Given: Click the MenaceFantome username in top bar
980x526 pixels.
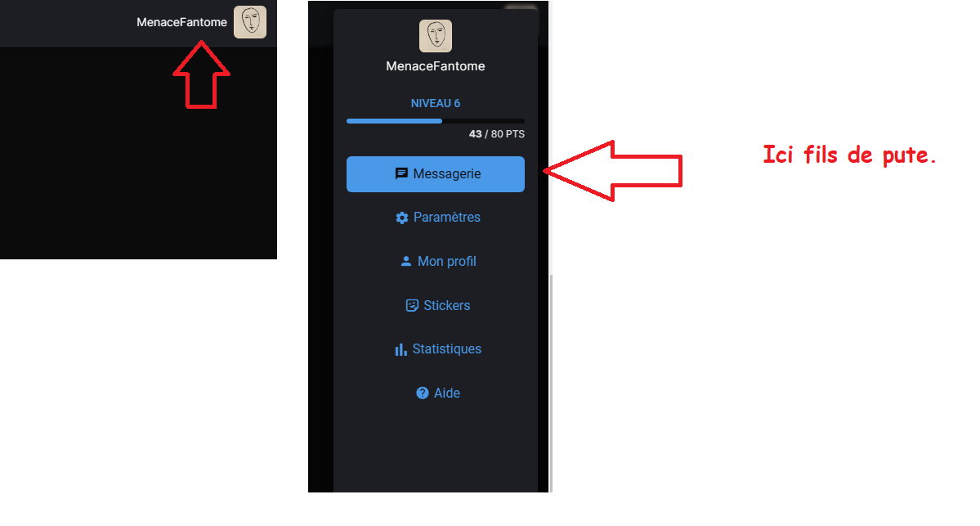Looking at the screenshot, I should (182, 22).
